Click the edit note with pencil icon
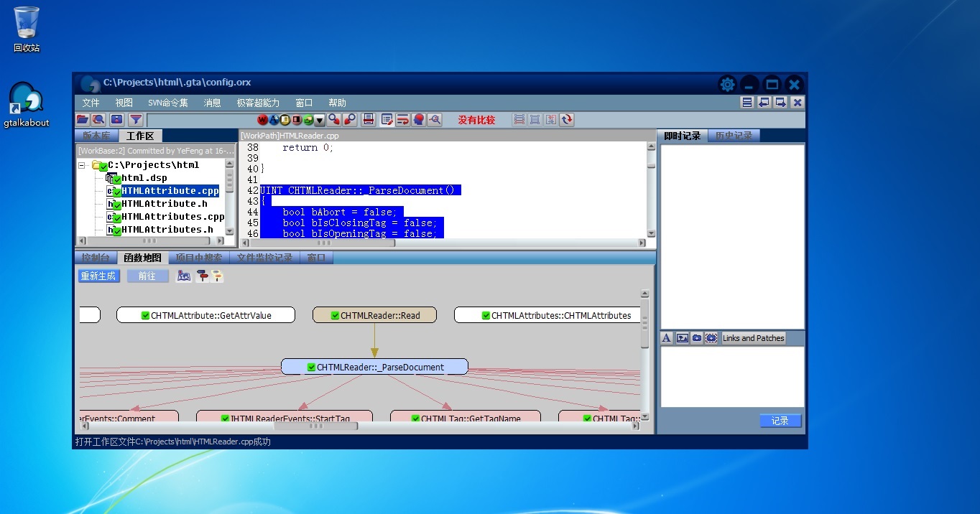Viewport: 980px width, 514px height. click(x=387, y=120)
